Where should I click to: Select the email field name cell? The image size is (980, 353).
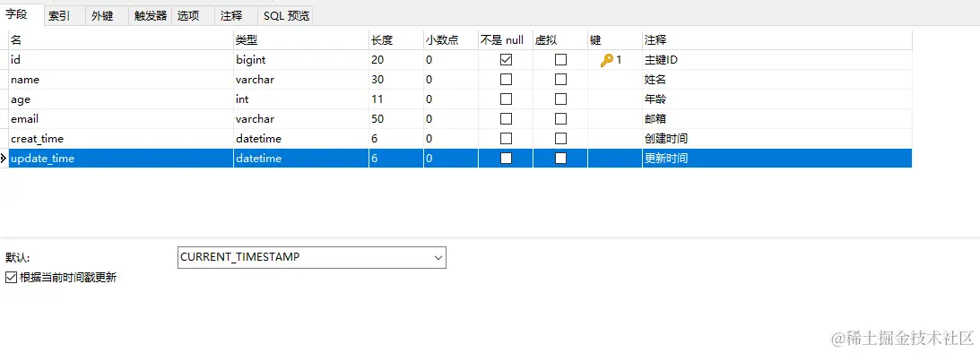pos(121,118)
